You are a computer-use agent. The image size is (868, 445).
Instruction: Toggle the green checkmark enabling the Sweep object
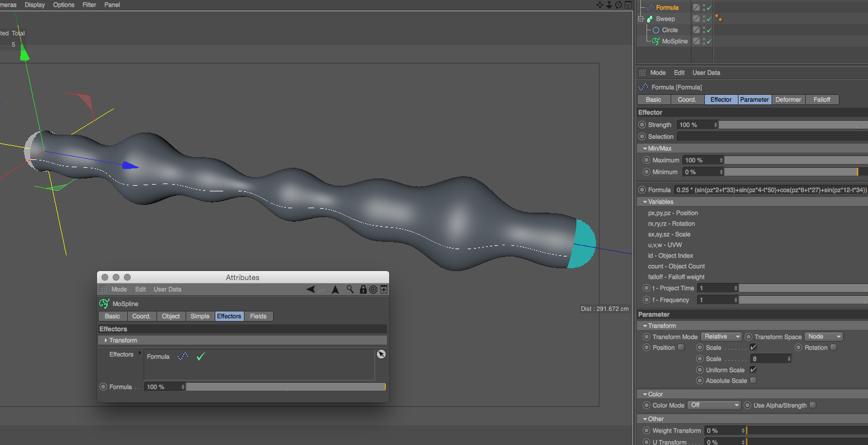click(x=709, y=19)
